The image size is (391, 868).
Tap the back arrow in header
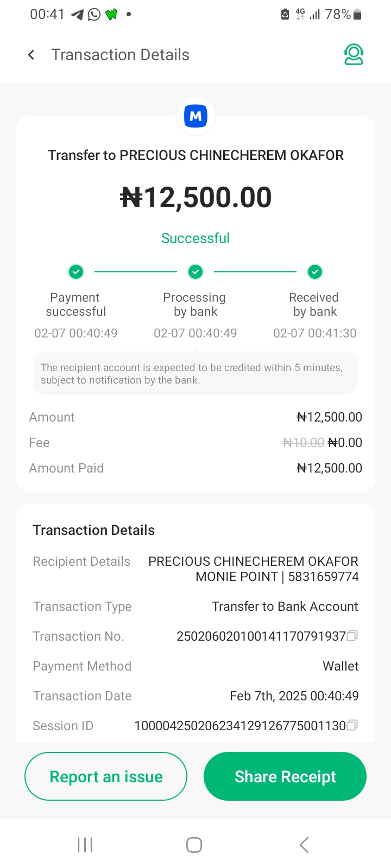click(x=31, y=55)
